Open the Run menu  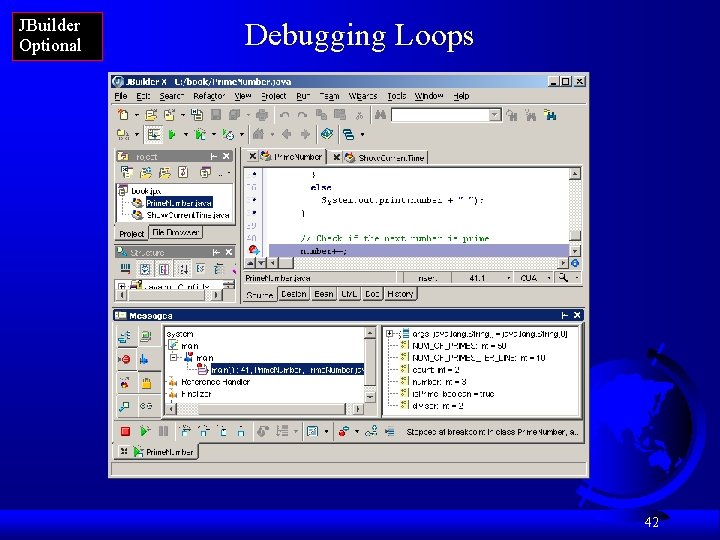pos(303,96)
